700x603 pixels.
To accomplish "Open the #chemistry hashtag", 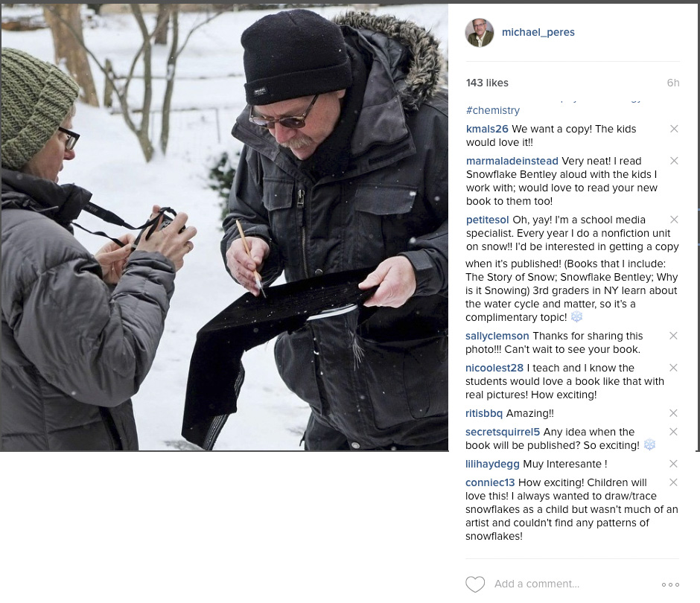I will coord(493,110).
